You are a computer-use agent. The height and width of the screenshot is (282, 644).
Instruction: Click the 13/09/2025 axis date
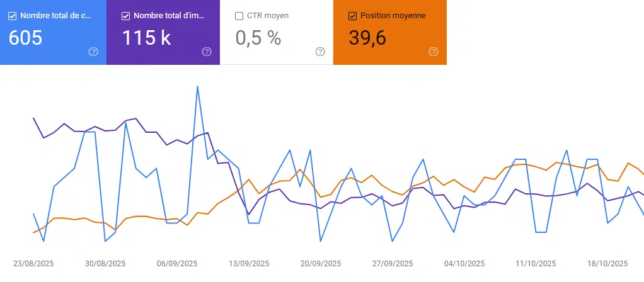point(249,264)
